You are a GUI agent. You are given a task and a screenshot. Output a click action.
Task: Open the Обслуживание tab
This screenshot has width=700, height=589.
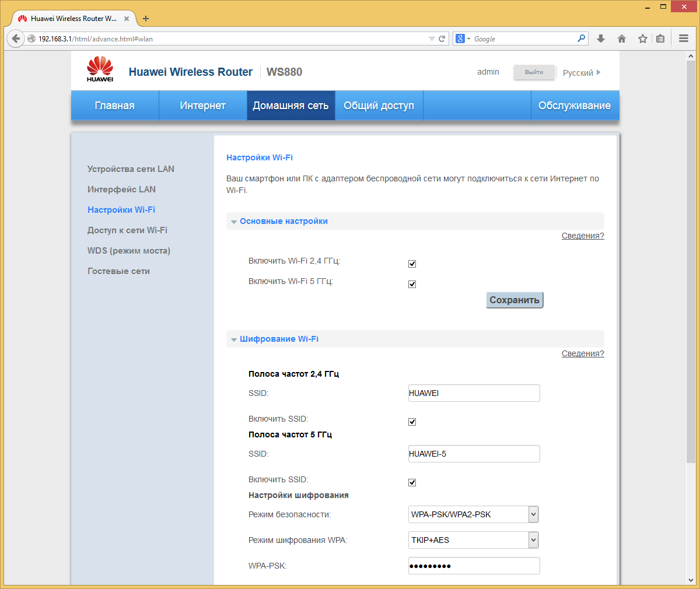pos(575,106)
